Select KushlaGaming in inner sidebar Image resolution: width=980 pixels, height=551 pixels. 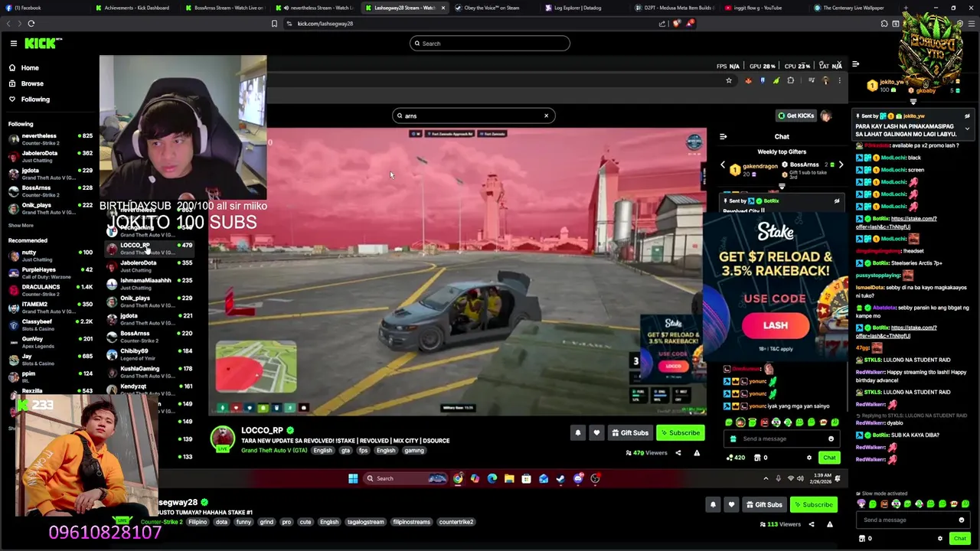(149, 371)
